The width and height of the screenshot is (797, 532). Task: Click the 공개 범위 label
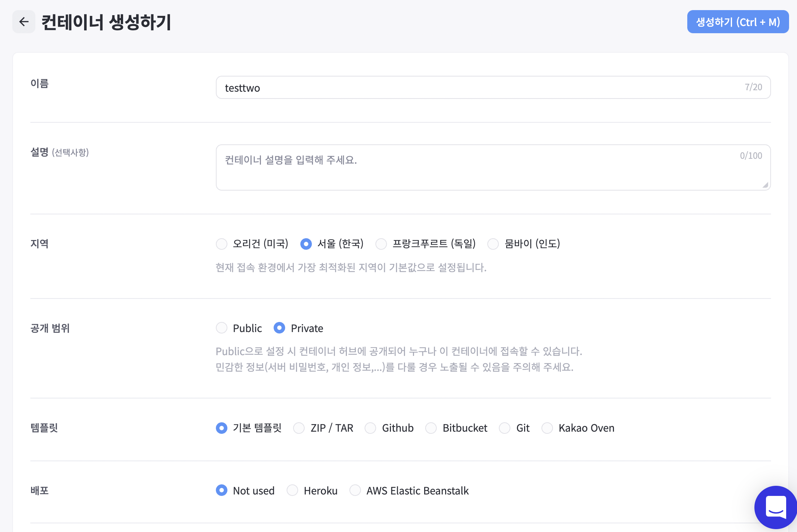click(50, 328)
